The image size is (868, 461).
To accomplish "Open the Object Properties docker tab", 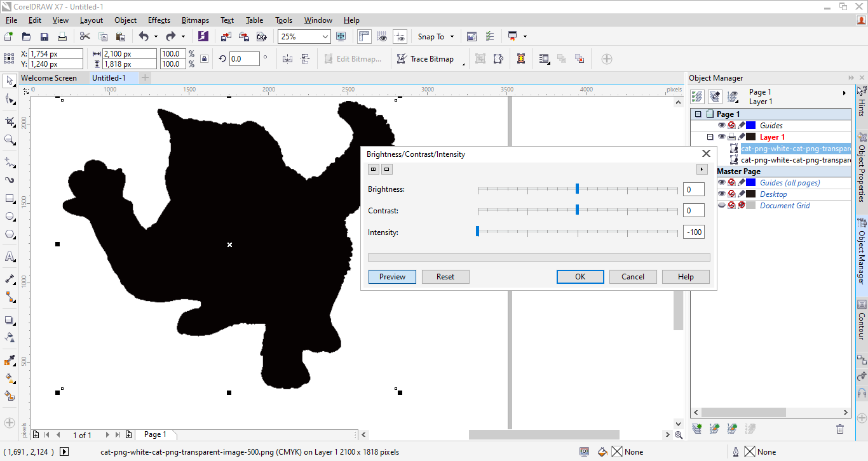I will pyautogui.click(x=862, y=166).
